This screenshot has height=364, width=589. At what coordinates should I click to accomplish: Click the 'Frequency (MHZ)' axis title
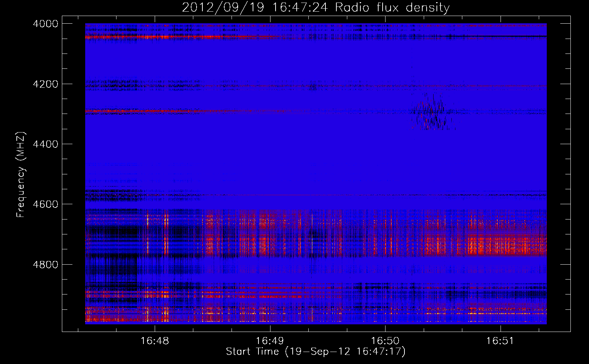coord(21,175)
